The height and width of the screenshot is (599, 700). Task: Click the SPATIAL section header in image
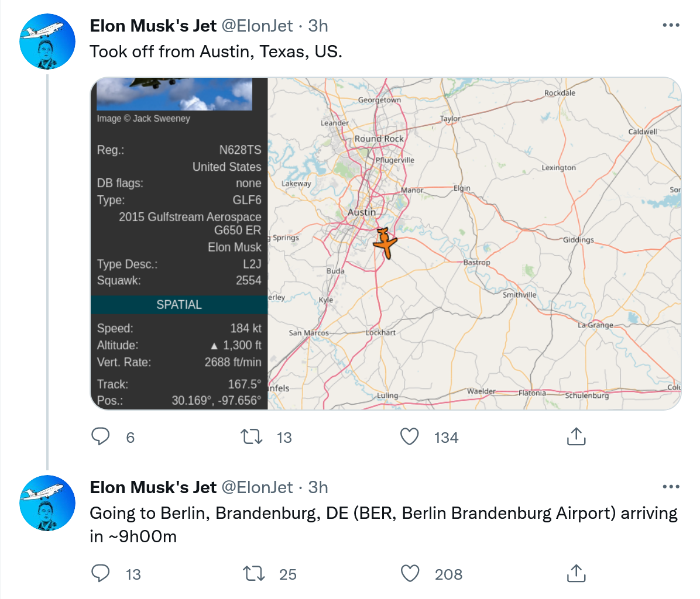[x=179, y=305]
